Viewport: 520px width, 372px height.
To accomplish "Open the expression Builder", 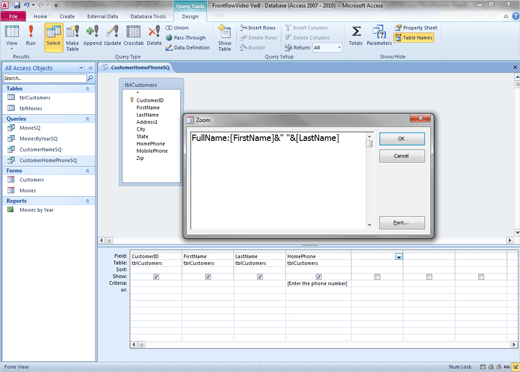I will (252, 48).
